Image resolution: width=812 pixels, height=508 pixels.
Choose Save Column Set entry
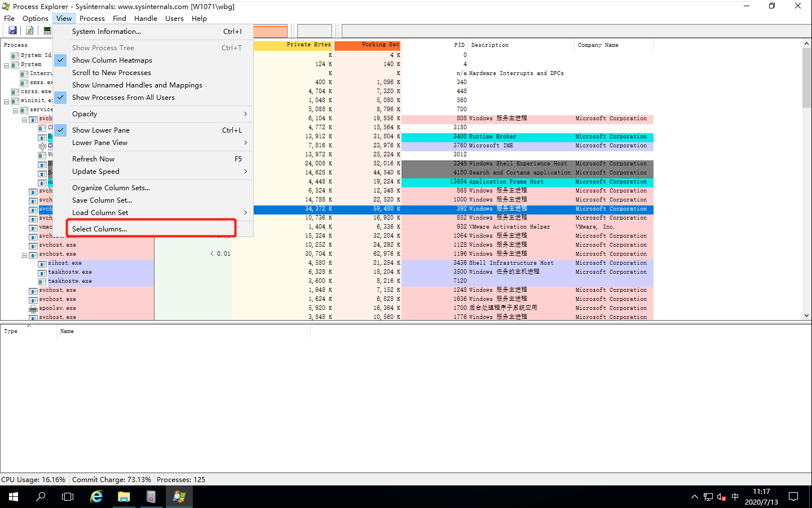pyautogui.click(x=153, y=200)
